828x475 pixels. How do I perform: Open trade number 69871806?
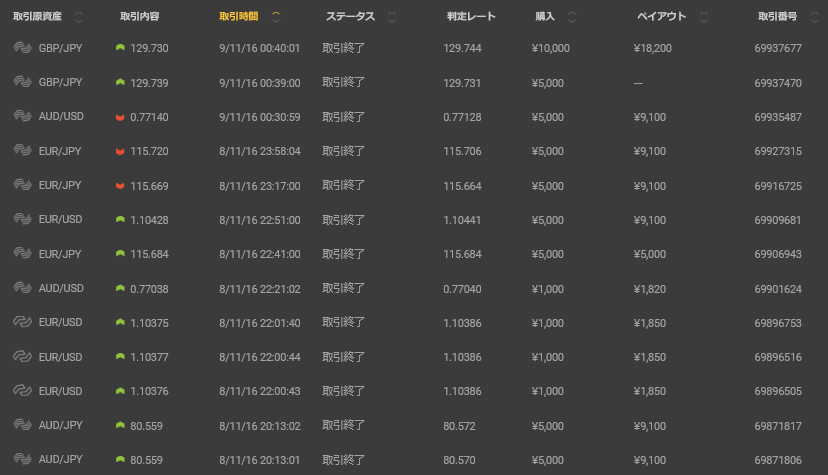coord(777,459)
